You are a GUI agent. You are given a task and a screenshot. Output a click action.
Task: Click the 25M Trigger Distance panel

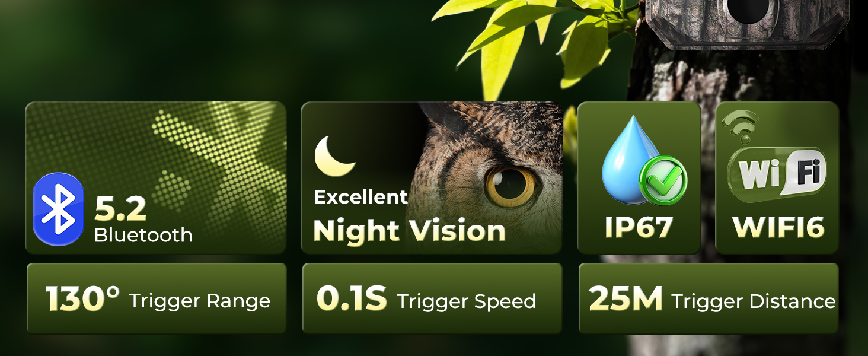pyautogui.click(x=709, y=298)
